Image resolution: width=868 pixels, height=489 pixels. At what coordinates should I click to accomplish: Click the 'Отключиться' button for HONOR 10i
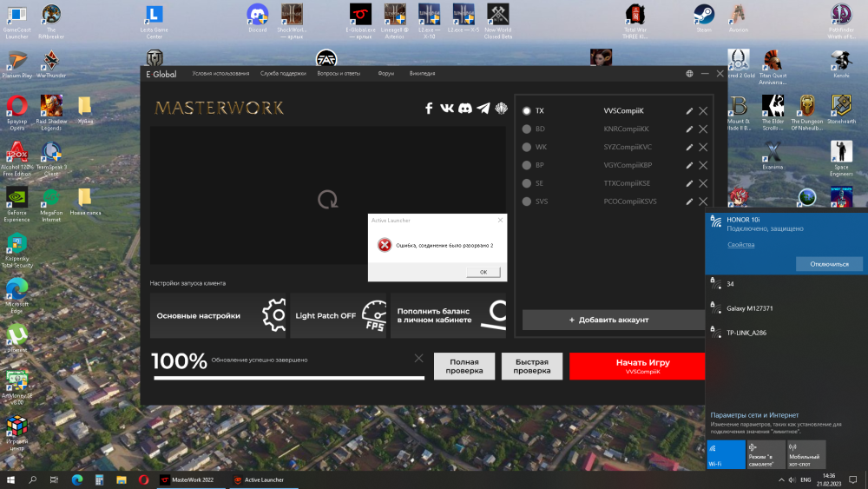829,264
